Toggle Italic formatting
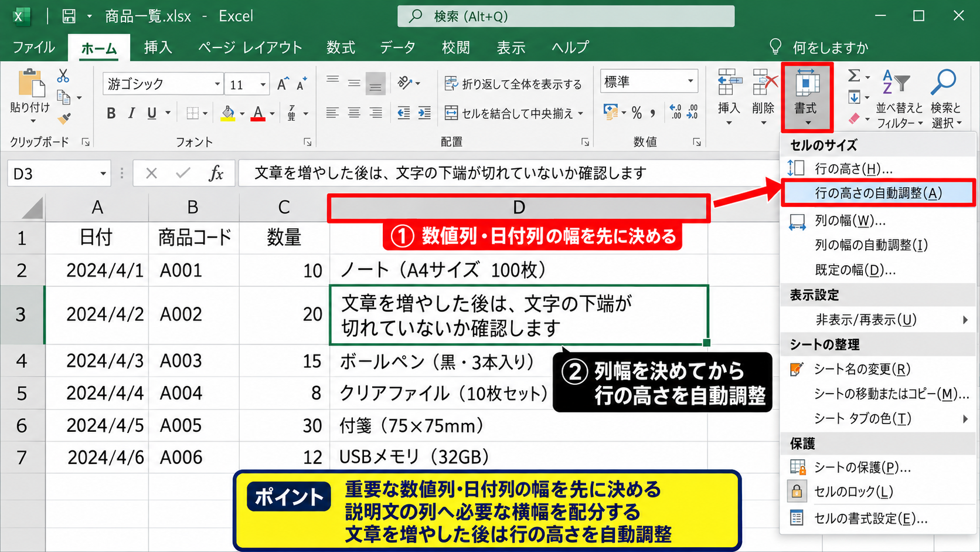This screenshot has width=980, height=552. click(x=131, y=113)
